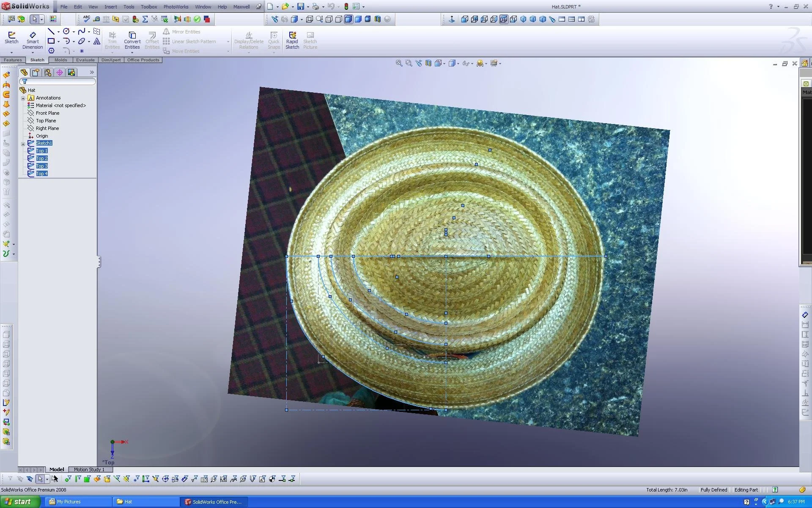
Task: Open the Rectangle tool dropdown arrow
Action: 58,41
